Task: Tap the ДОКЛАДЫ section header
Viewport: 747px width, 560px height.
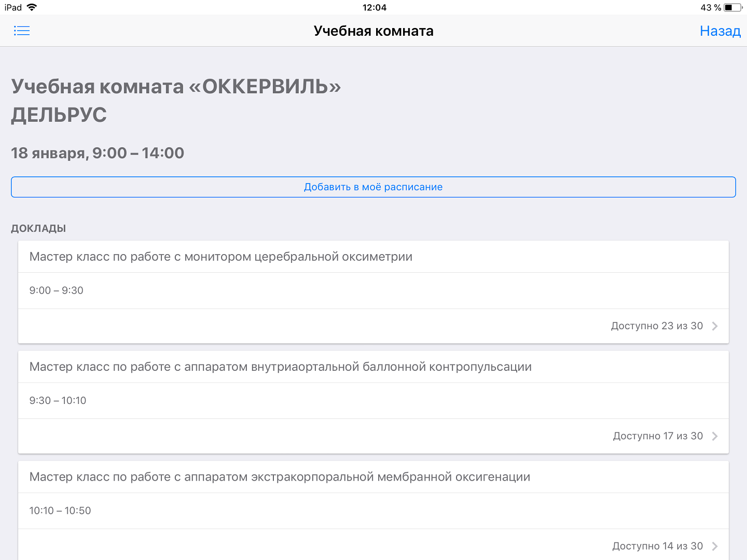Action: (38, 229)
